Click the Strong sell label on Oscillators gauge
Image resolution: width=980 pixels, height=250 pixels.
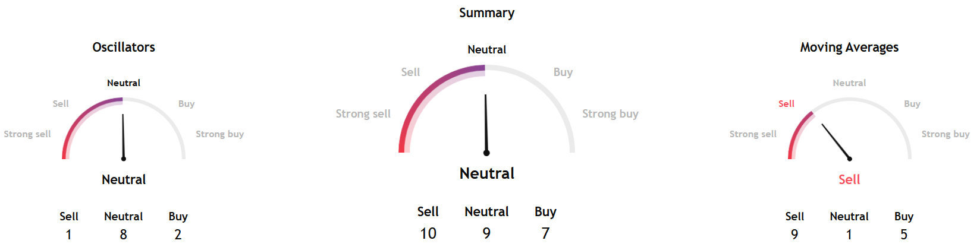click(27, 134)
